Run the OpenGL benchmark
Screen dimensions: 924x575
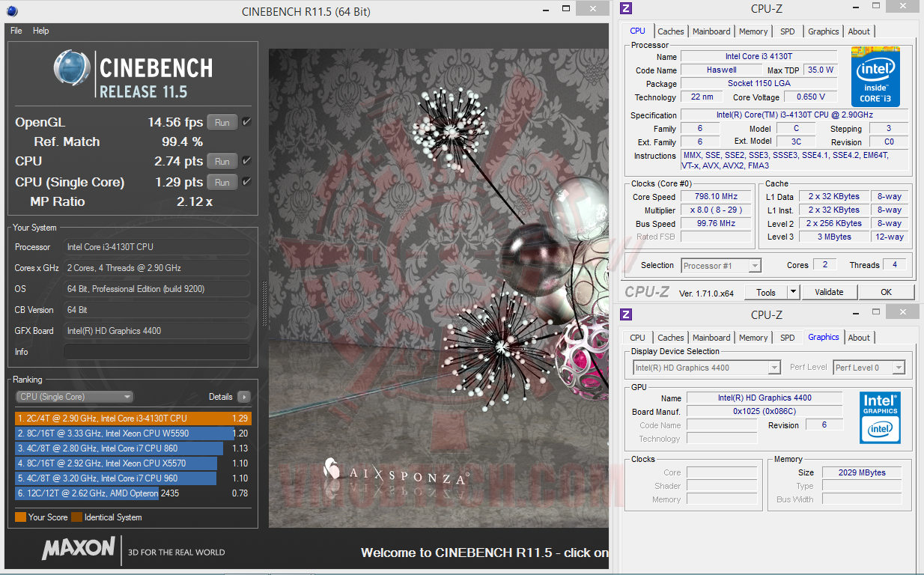[x=222, y=122]
